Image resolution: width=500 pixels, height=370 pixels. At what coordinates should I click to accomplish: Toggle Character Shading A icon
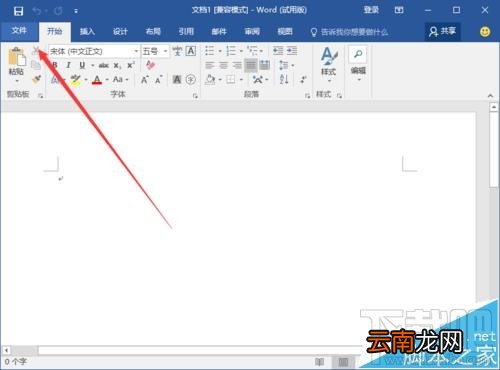pyautogui.click(x=177, y=80)
